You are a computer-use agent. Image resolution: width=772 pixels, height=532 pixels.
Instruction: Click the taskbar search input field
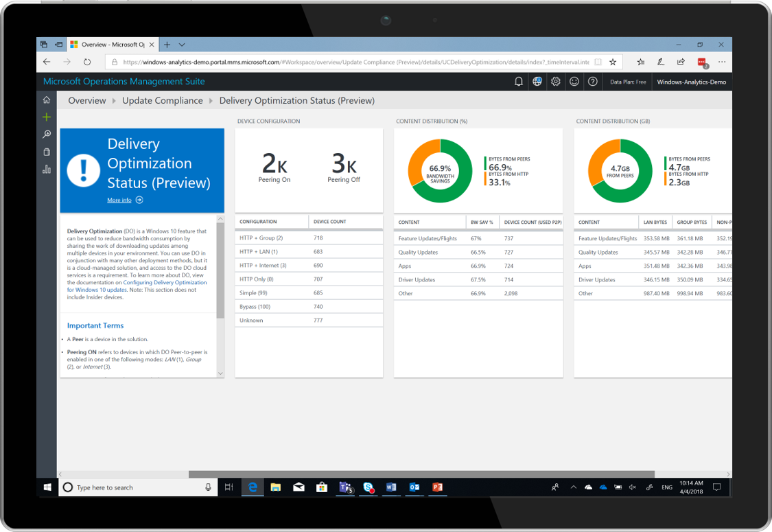(130, 487)
